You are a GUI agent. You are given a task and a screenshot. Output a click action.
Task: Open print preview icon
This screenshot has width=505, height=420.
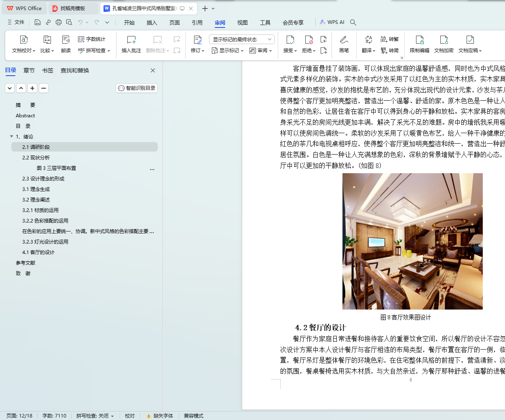click(x=69, y=22)
